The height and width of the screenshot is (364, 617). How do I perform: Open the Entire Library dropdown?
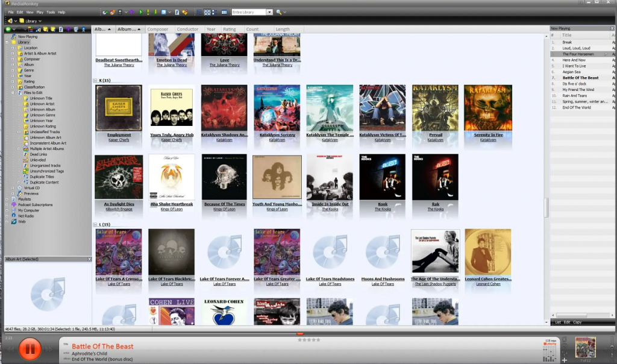269,11
